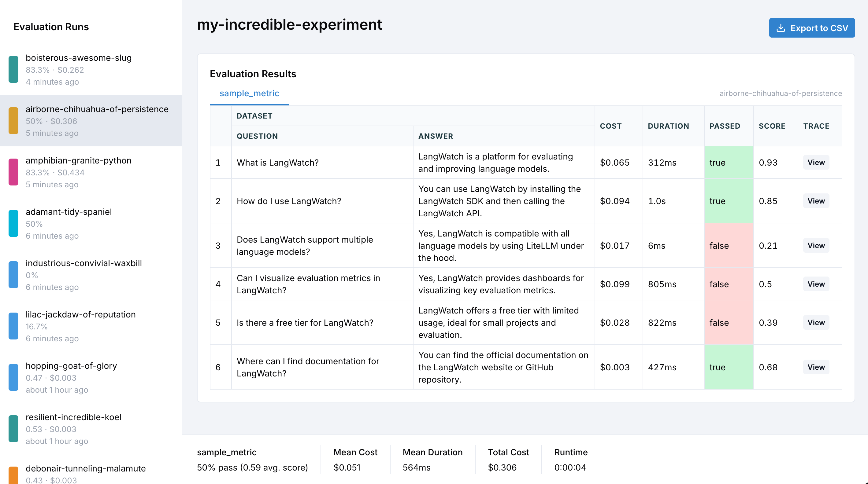
Task: Open the lilac-jackdaw-of-reputation run
Action: (x=91, y=326)
